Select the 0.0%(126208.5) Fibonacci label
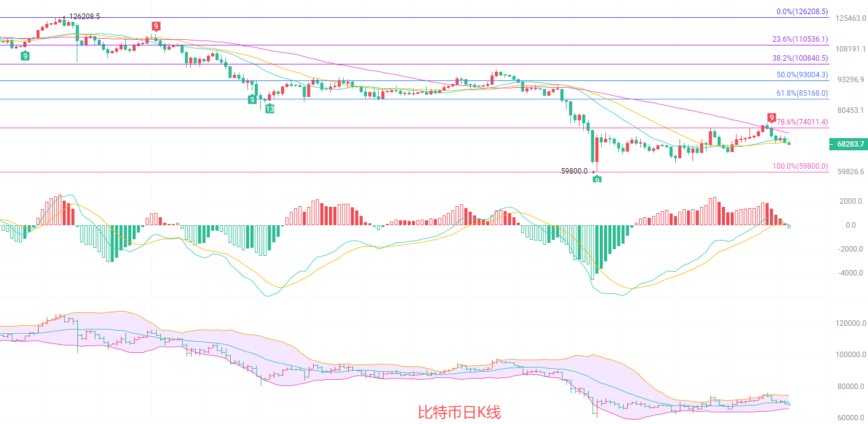This screenshot has width=868, height=424. [802, 11]
